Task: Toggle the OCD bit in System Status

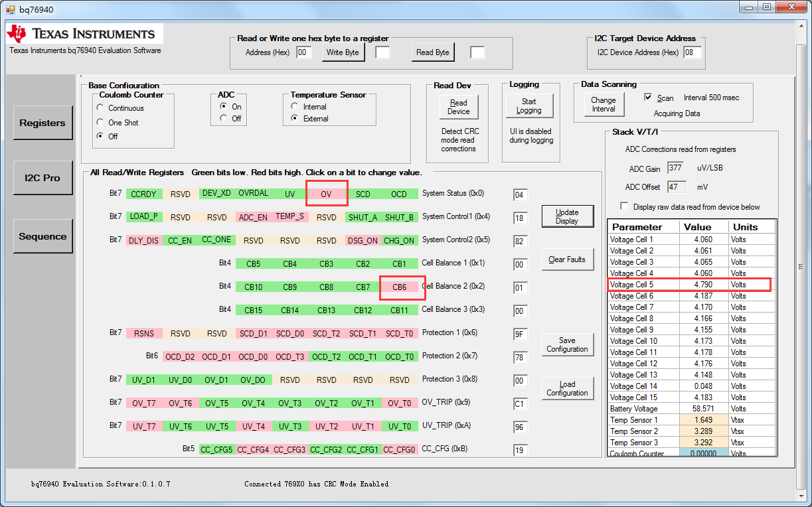Action: [399, 194]
